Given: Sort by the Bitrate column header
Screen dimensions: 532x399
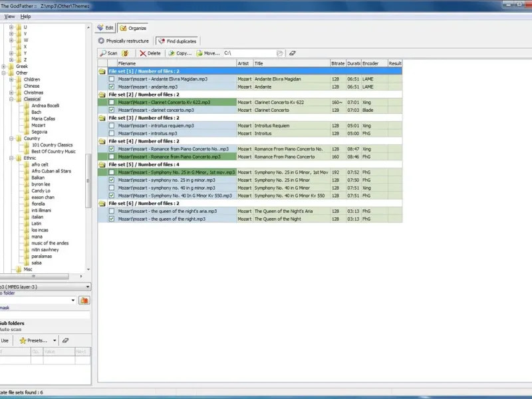Looking at the screenshot, I should (338, 63).
